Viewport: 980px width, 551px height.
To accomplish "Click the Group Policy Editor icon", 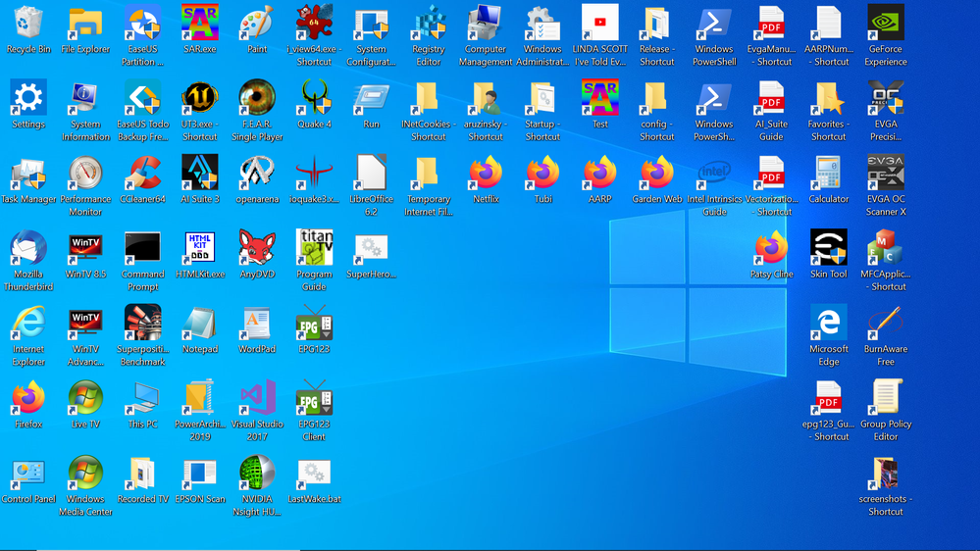I will [x=886, y=397].
